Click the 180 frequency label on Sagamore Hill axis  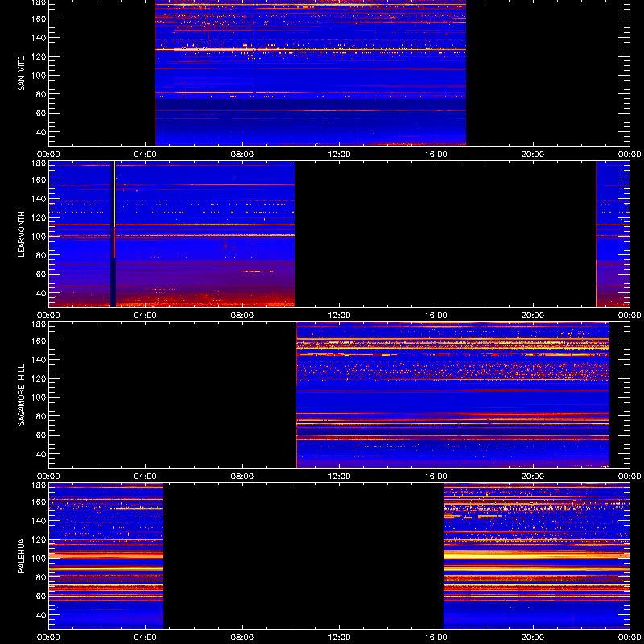[40, 324]
